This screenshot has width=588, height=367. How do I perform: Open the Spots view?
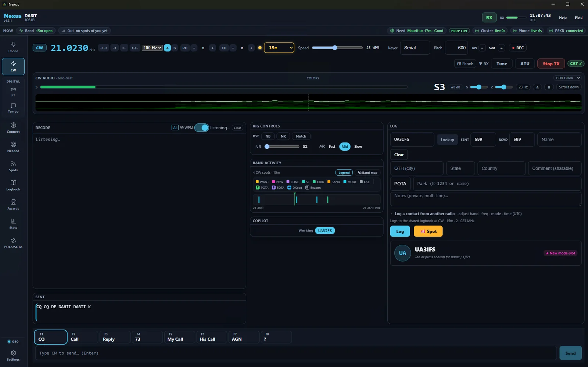pyautogui.click(x=13, y=166)
